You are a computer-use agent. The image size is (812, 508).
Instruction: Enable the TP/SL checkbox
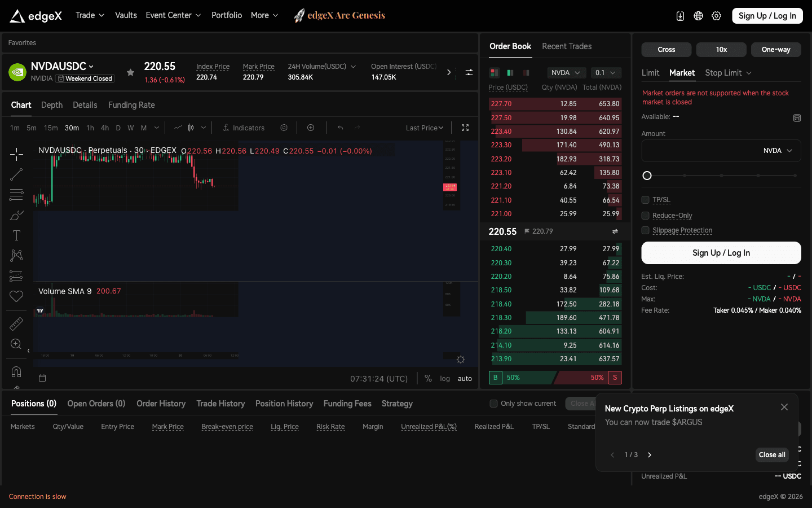click(x=645, y=200)
